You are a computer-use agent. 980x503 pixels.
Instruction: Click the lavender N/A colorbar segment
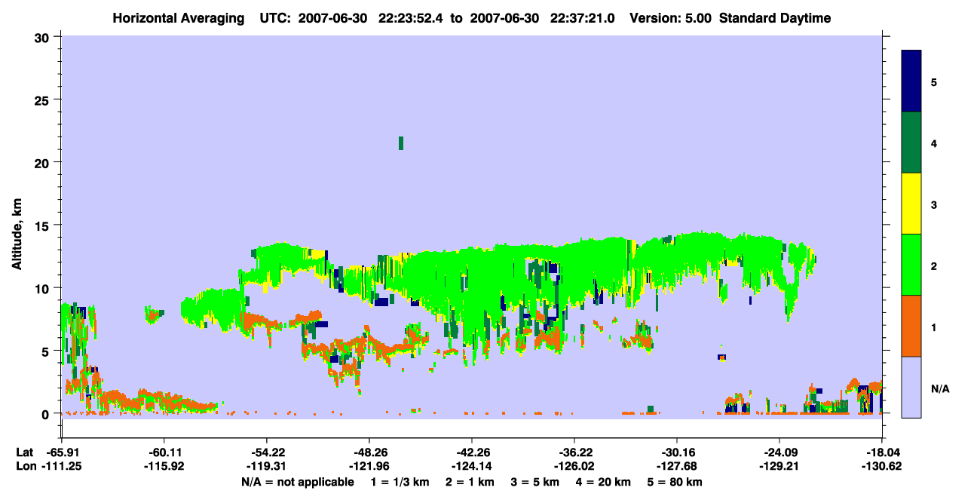coord(911,387)
